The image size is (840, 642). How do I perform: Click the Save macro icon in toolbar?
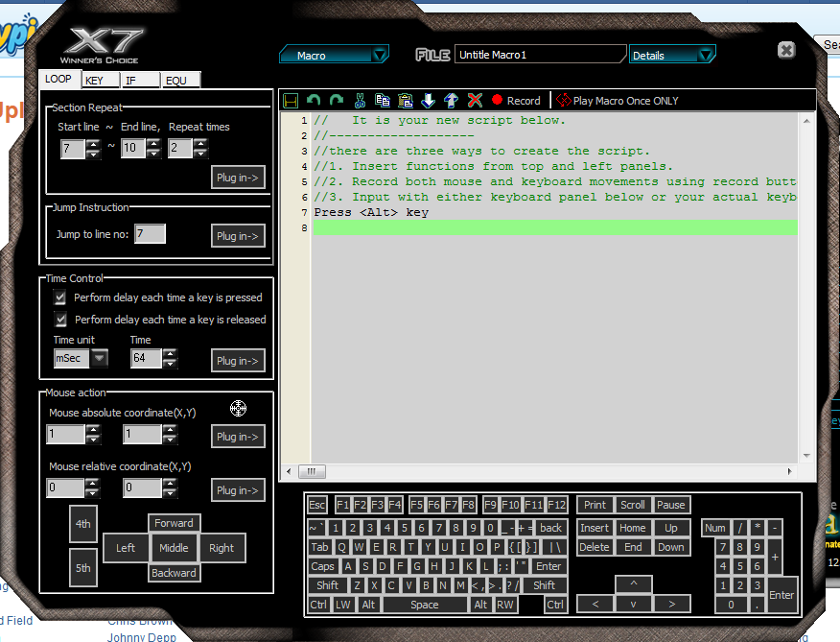click(291, 100)
